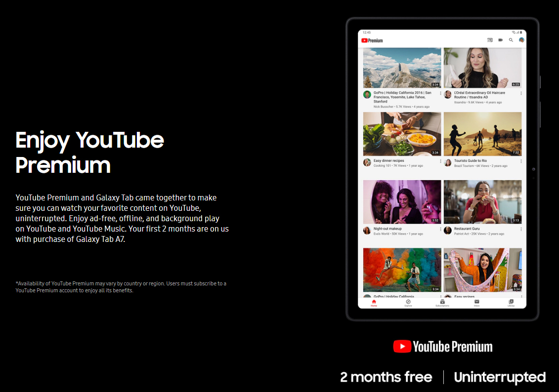The image size is (559, 392).
Task: Open Patriot Act channel avatar
Action: click(448, 231)
